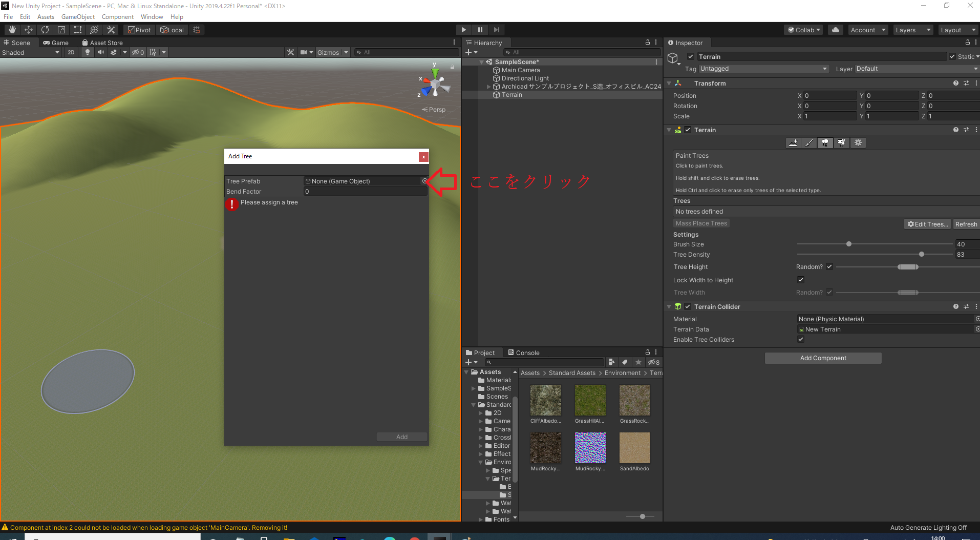Expand Archicad object in Hierarchy

pyautogui.click(x=488, y=87)
